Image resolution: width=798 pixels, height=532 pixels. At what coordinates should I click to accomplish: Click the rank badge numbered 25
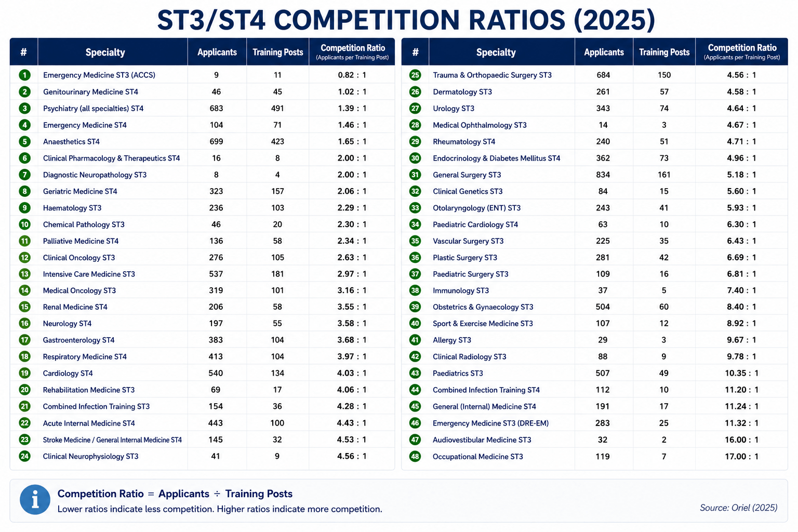[x=415, y=75]
